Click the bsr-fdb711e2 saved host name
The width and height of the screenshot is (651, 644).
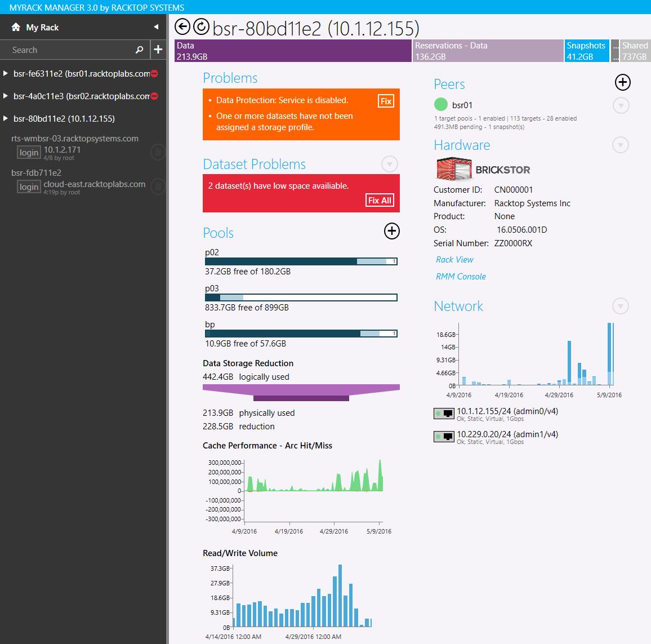point(36,173)
